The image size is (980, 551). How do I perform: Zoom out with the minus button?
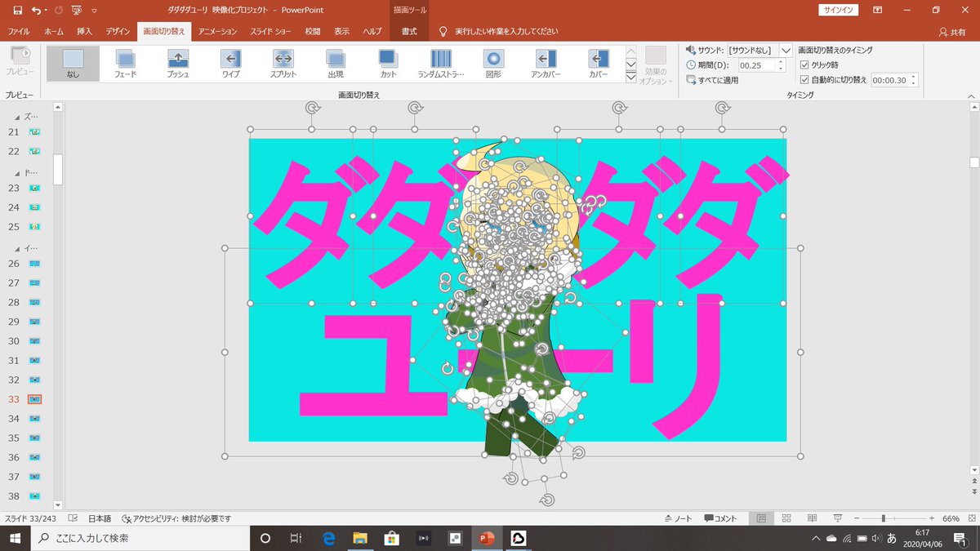[858, 518]
